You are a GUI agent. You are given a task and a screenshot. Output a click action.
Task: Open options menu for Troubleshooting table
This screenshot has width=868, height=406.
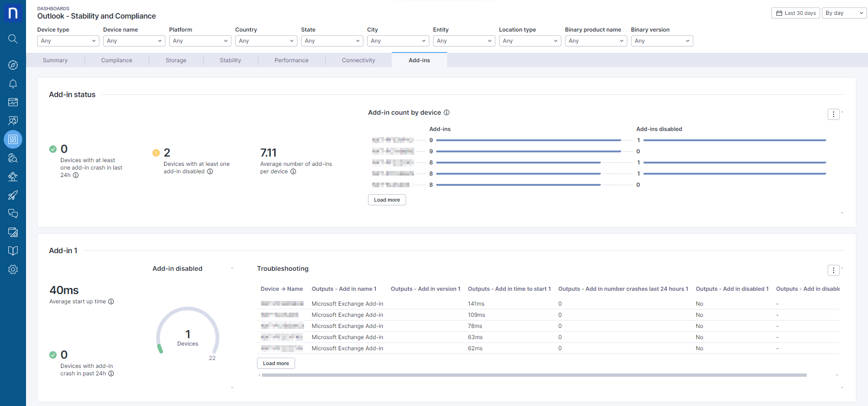(x=834, y=270)
